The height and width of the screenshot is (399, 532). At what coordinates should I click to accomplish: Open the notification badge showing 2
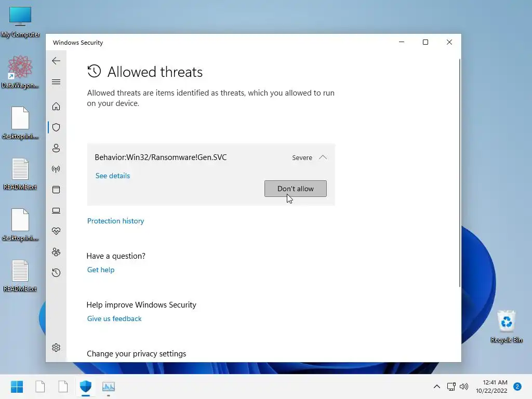pos(517,387)
